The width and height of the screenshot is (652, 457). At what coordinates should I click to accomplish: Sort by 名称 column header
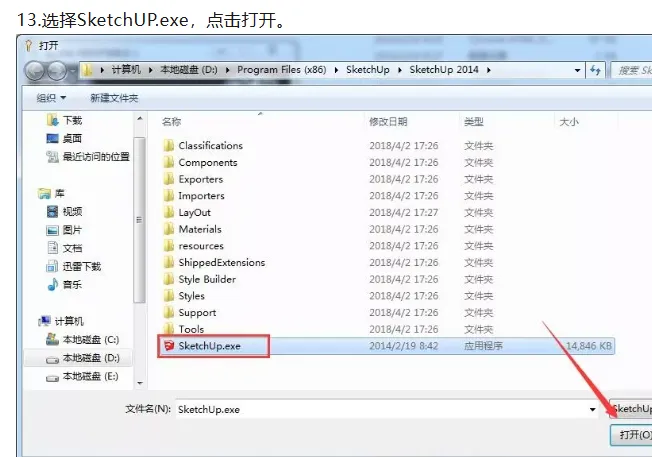click(171, 121)
